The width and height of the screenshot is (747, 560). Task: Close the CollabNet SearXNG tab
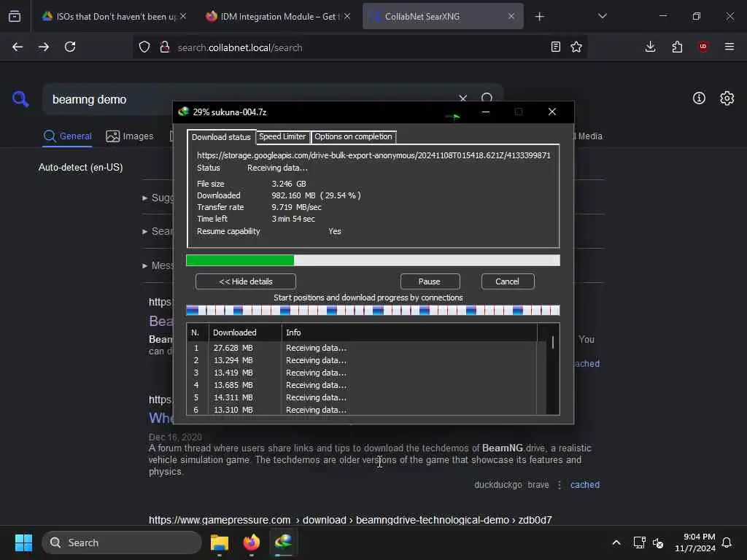(511, 16)
